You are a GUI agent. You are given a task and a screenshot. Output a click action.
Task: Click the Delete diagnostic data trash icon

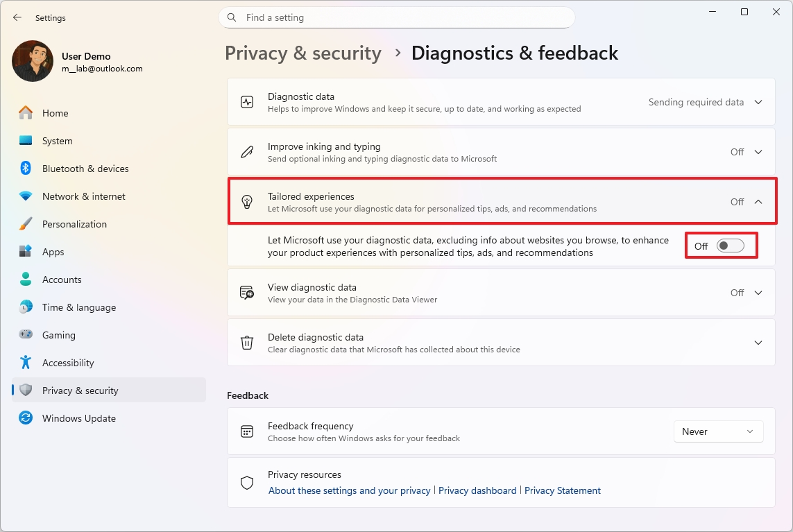246,342
